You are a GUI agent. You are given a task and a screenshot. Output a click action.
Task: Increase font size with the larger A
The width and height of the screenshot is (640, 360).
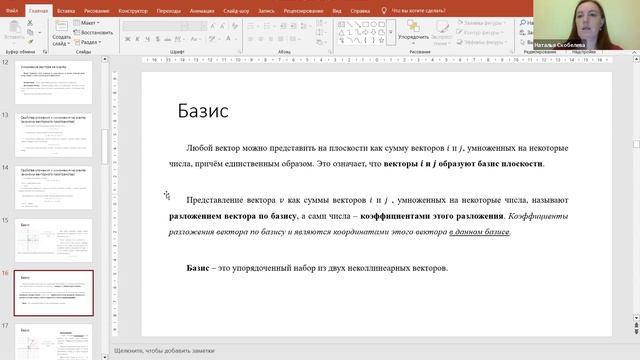click(213, 27)
